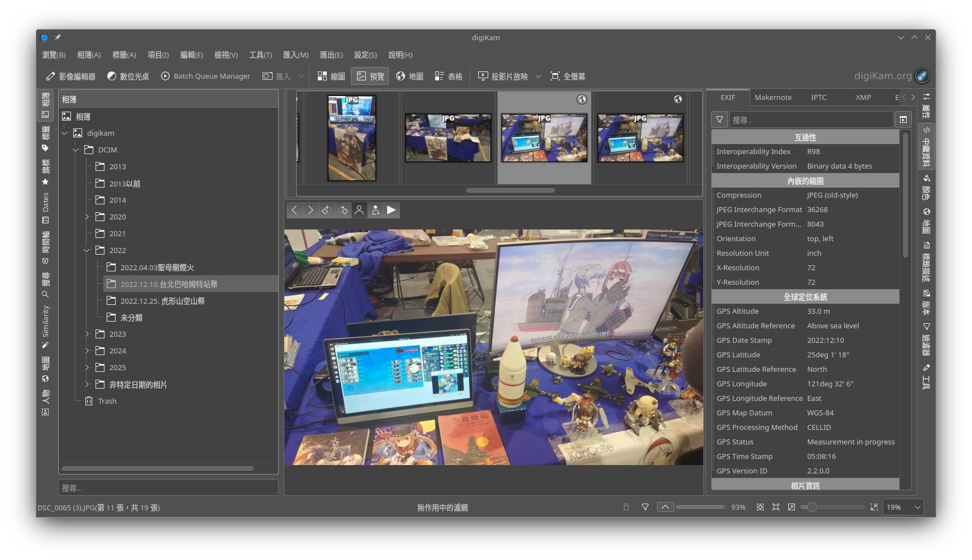
Task: Click the add face tag icon
Action: pyautogui.click(x=375, y=210)
